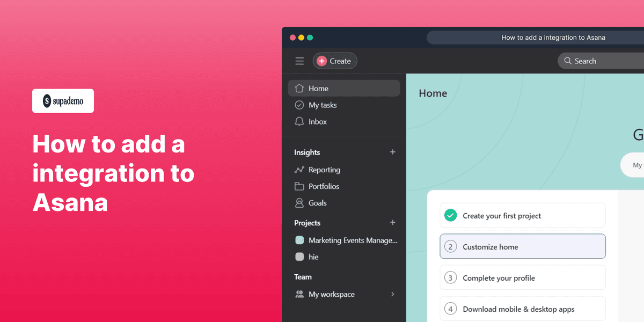Click the Search magnifier icon

pos(567,61)
